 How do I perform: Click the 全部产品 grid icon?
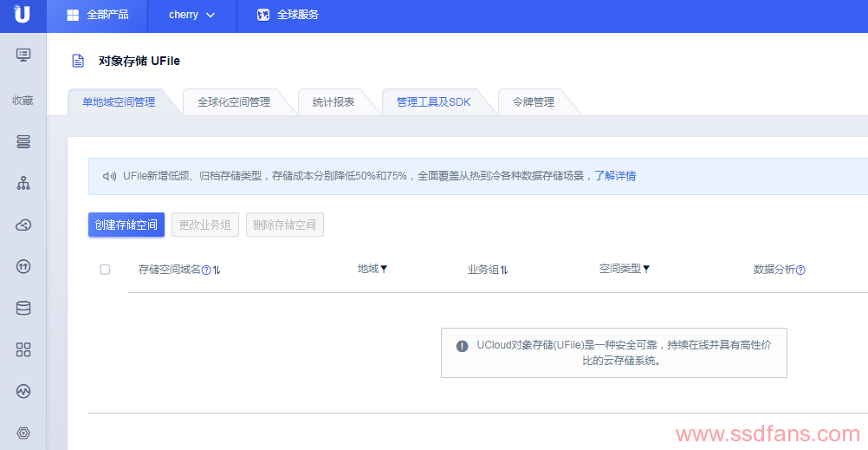point(73,15)
